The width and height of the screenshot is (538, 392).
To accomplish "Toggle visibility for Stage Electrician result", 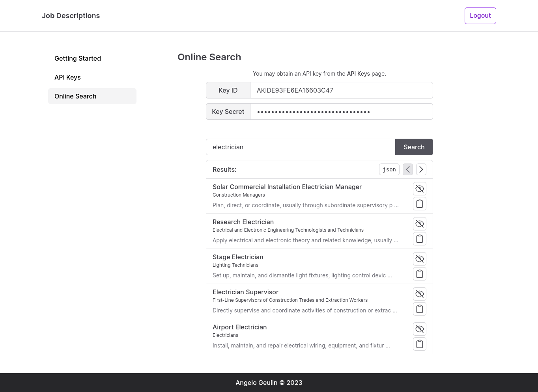I will (420, 259).
